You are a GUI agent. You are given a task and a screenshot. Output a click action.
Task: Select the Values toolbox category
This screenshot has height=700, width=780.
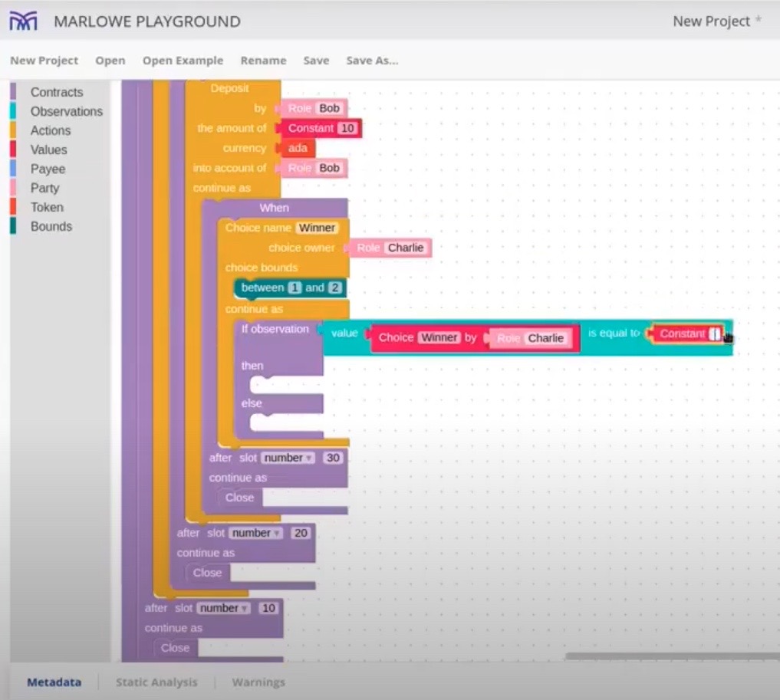[x=48, y=150]
